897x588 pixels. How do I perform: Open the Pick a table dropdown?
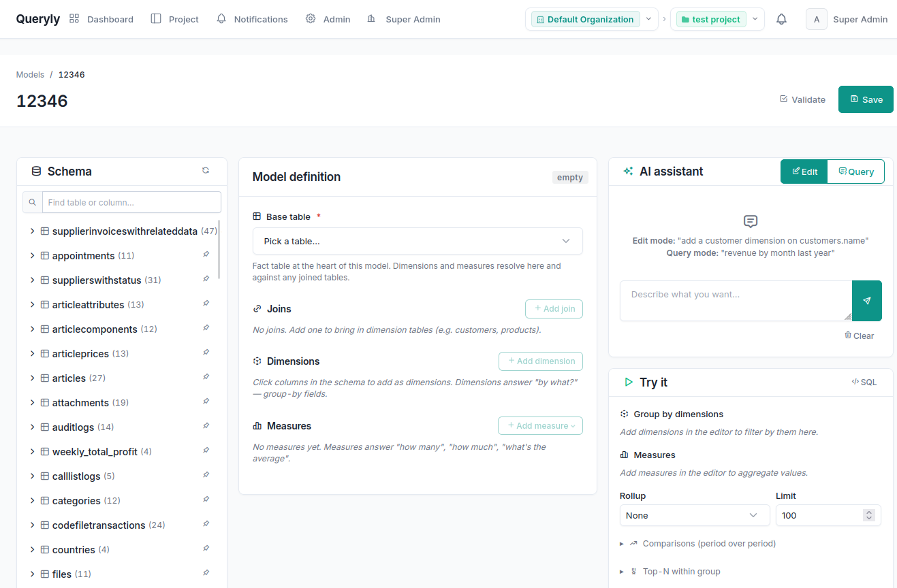click(x=417, y=241)
